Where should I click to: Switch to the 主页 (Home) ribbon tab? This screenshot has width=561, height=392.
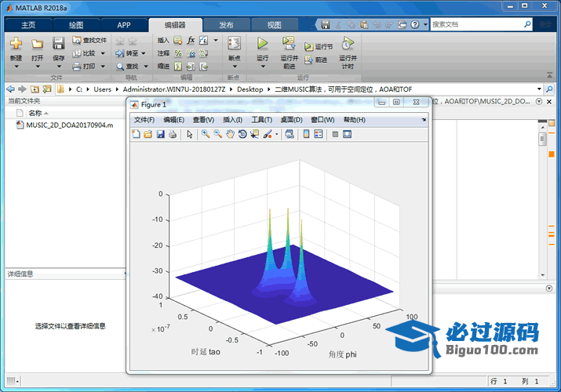click(28, 25)
